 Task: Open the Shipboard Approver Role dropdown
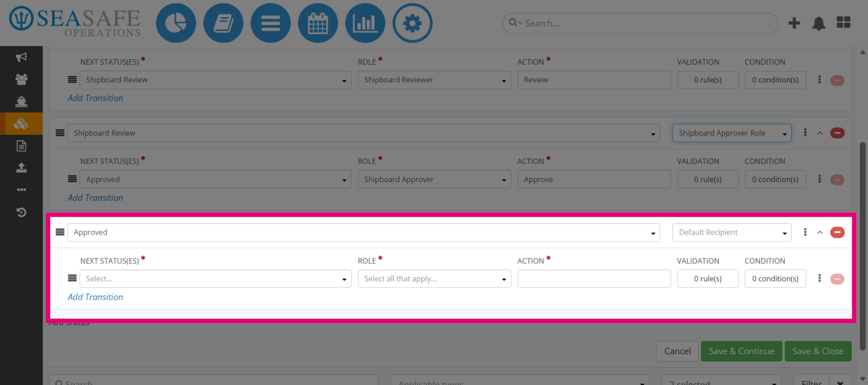pos(731,133)
